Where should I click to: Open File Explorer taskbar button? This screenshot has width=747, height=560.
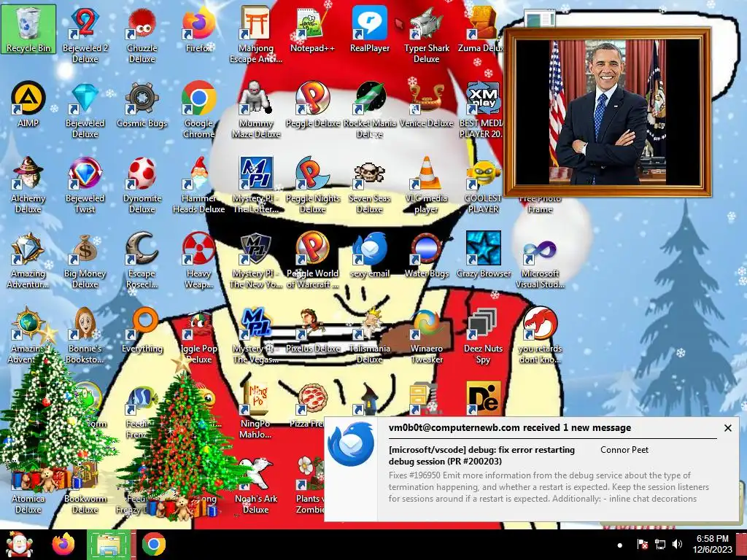pos(109,545)
